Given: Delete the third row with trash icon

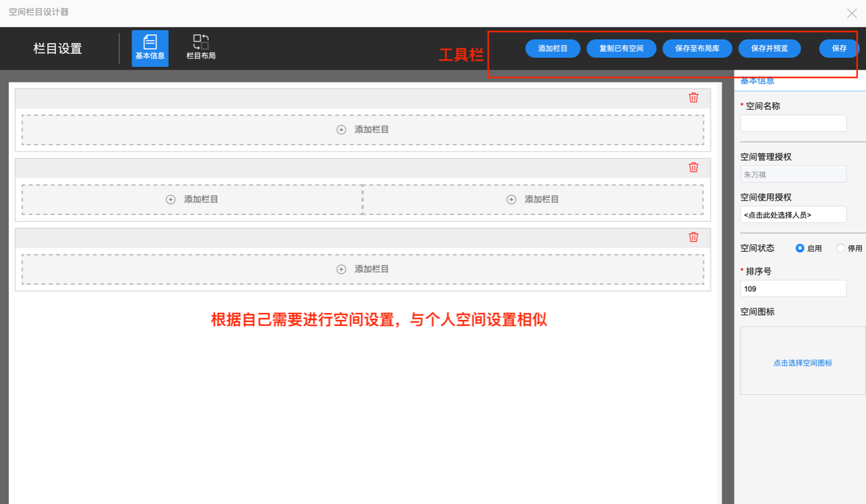Looking at the screenshot, I should coord(693,237).
